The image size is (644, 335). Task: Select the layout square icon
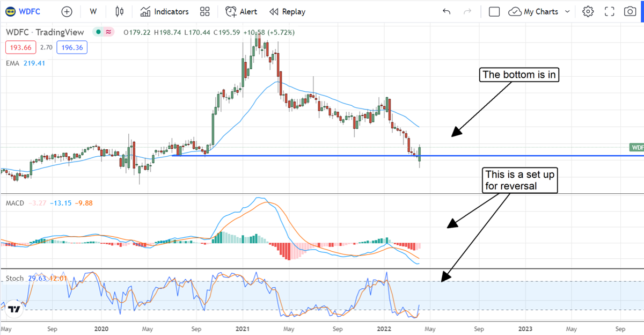point(494,11)
